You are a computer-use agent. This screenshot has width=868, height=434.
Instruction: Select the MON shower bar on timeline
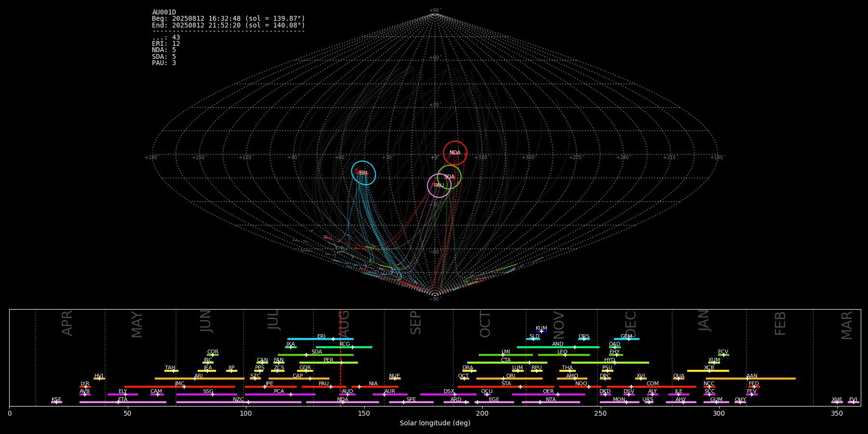tap(620, 402)
